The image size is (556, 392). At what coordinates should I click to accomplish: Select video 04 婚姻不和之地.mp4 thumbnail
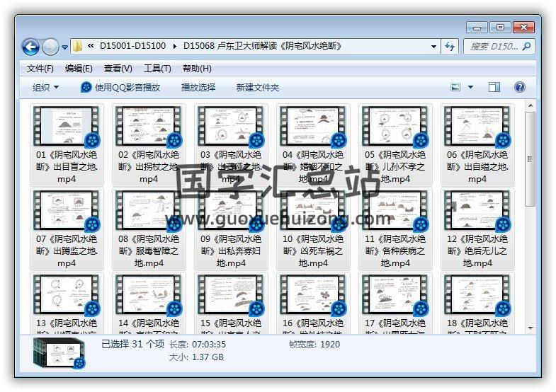point(313,127)
